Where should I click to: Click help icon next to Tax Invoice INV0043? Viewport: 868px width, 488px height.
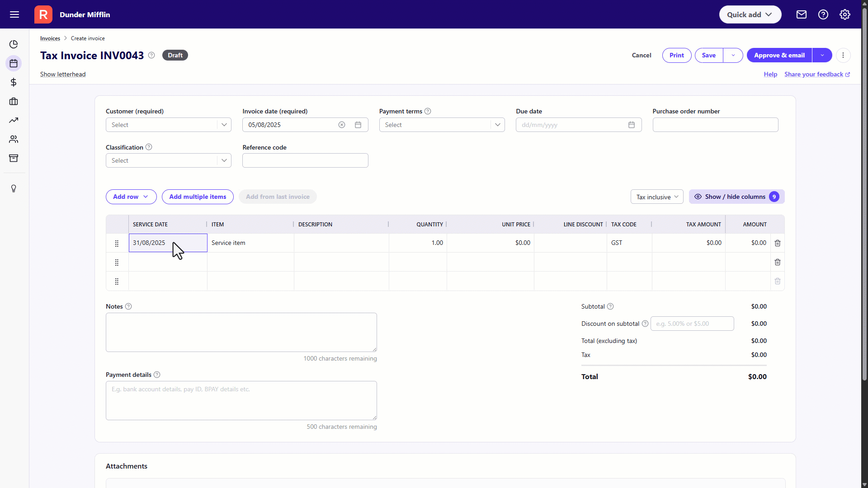[151, 55]
